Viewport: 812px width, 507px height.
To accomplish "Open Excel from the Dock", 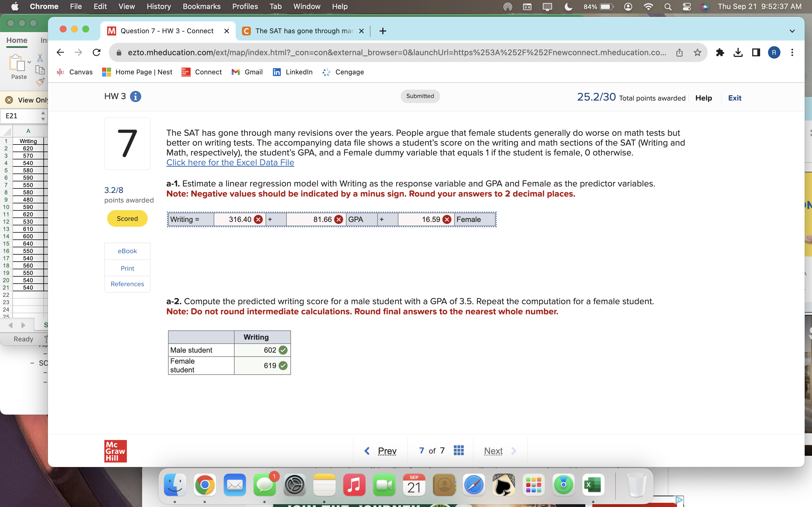I will point(593,485).
